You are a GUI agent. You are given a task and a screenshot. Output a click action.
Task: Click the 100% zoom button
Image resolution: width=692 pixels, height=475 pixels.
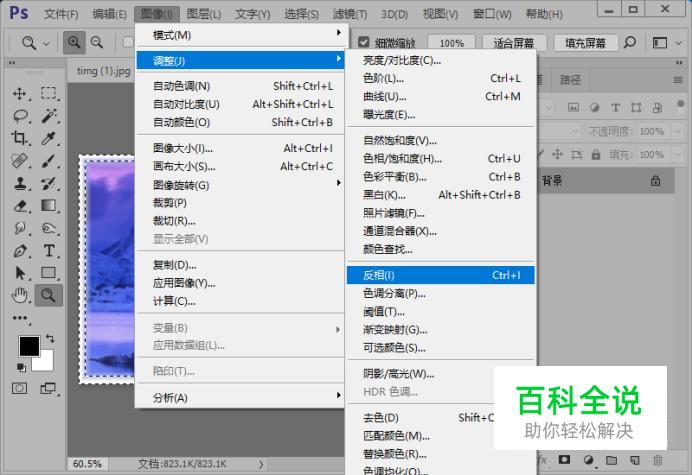[x=451, y=43]
